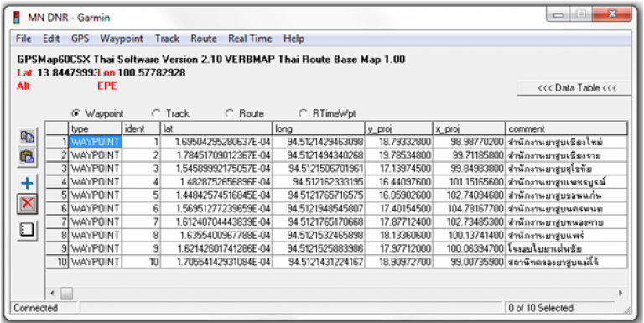644x323 pixels.
Task: Open the GPS menu
Action: coord(80,39)
